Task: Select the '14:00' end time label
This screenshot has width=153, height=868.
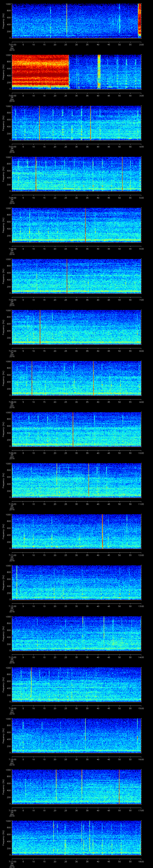Action: pos(141,657)
